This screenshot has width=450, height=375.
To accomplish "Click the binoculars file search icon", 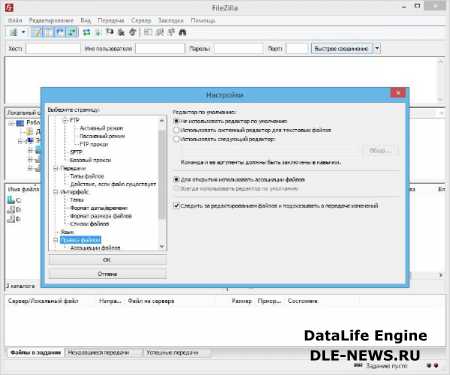I will (x=182, y=32).
